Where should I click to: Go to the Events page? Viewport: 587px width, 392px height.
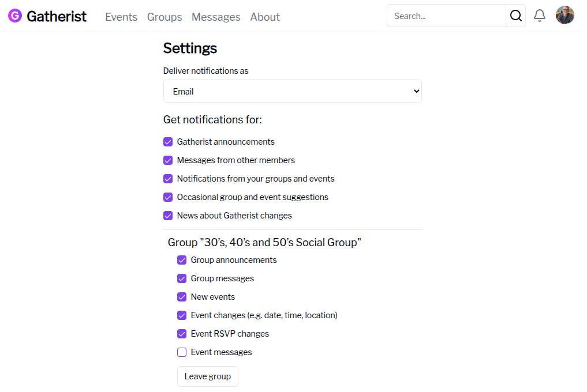(x=121, y=17)
